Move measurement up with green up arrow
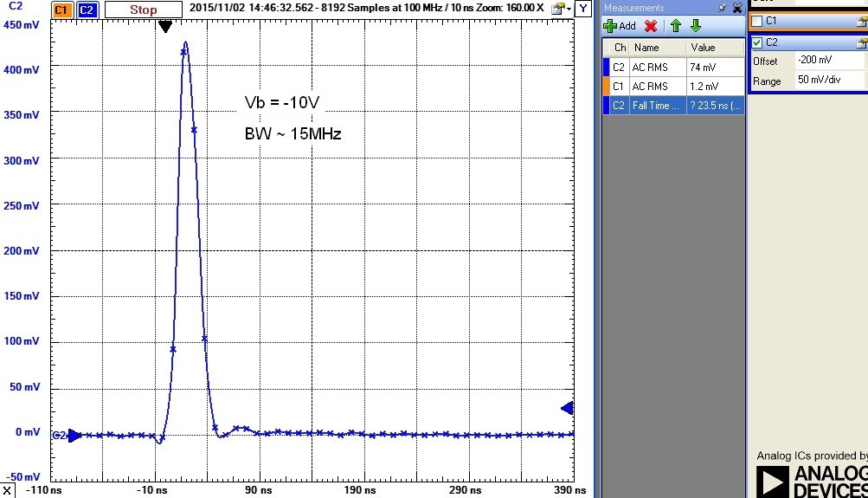 click(677, 26)
